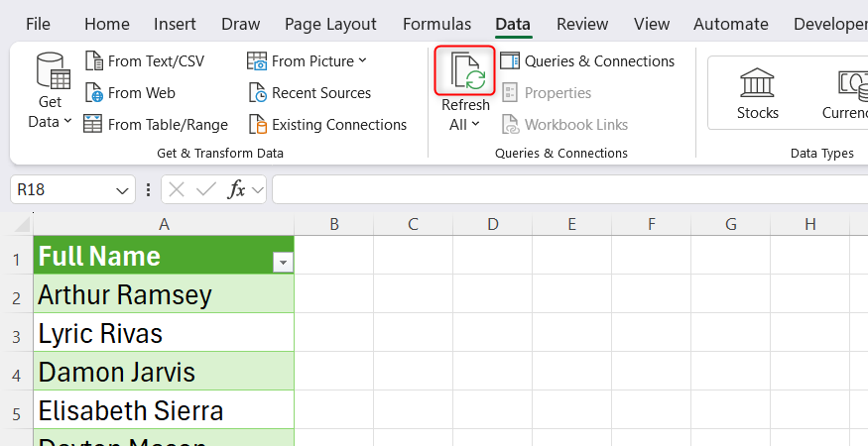Screen dimensions: 868x446
Task: Select the Full Name header cell
Action: [164, 255]
